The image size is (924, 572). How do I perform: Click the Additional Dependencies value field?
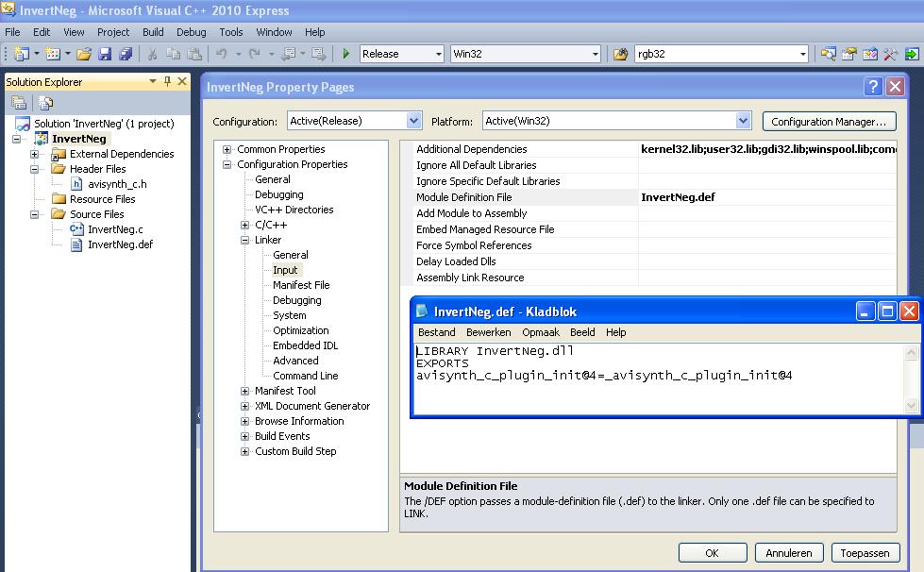(767, 149)
